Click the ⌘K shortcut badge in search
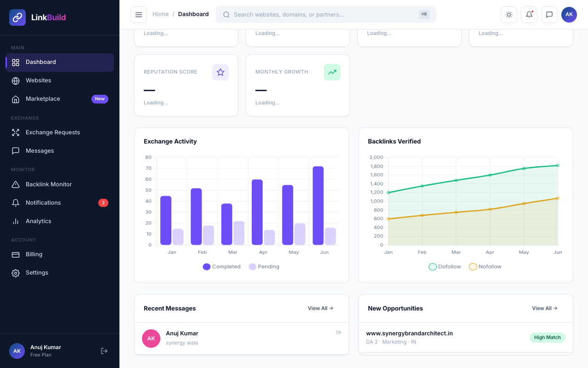This screenshot has width=588, height=368. [x=424, y=14]
